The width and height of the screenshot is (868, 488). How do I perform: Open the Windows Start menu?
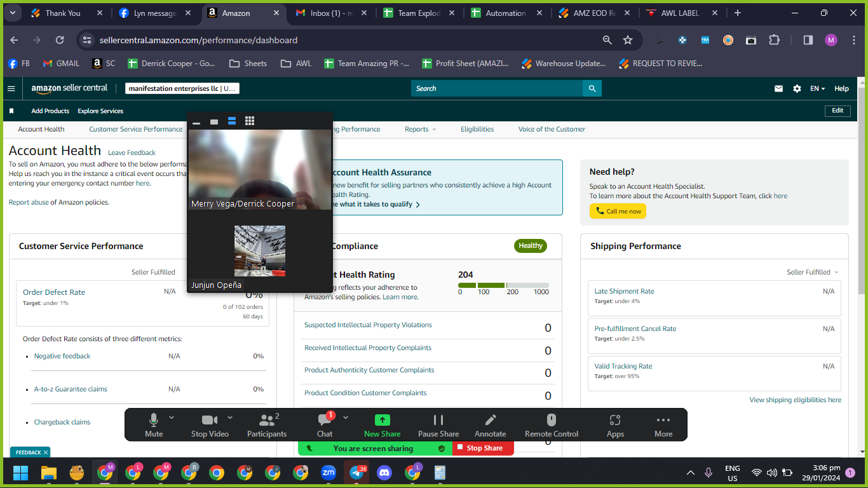click(x=21, y=473)
